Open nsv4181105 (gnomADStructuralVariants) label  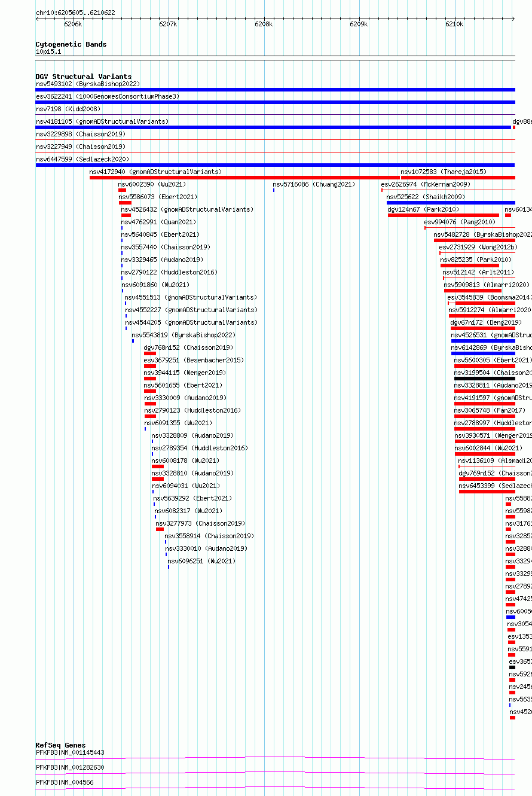(x=102, y=122)
